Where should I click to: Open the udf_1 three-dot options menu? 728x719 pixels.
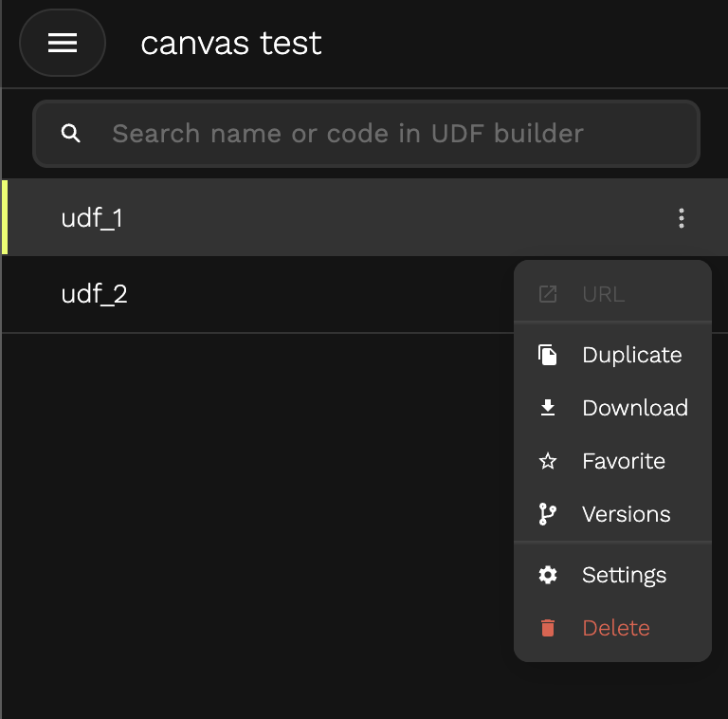[x=682, y=218]
